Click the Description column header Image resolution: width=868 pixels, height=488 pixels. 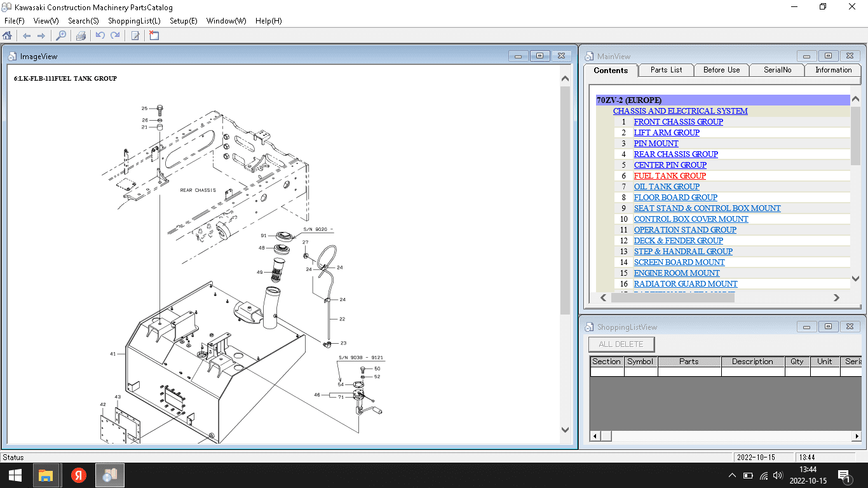click(752, 362)
